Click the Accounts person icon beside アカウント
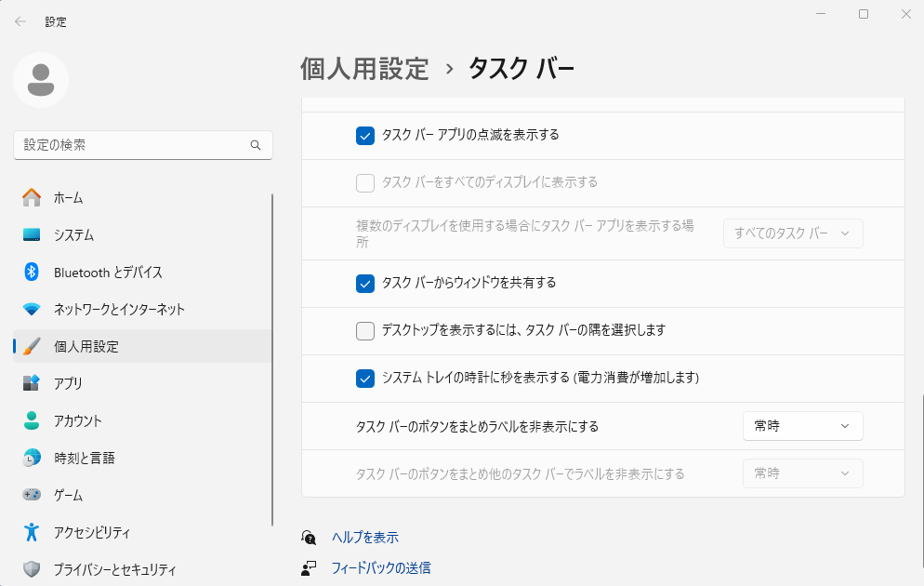This screenshot has height=586, width=924. 32,420
